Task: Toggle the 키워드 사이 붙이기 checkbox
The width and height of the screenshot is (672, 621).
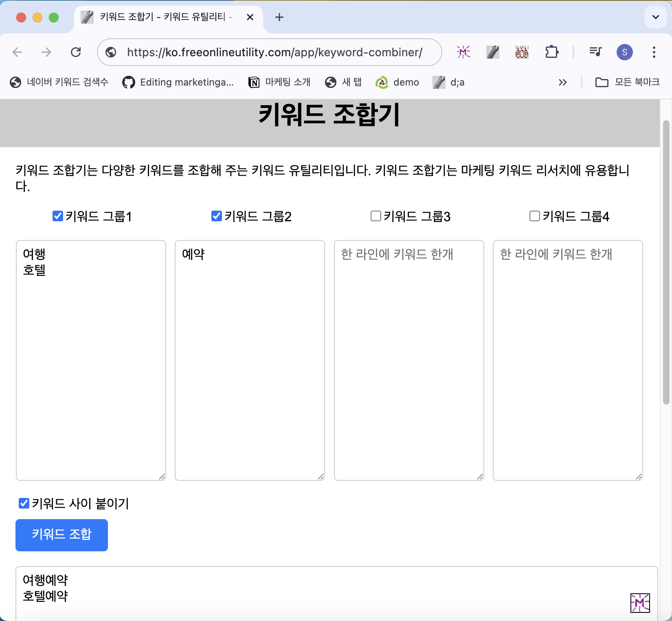Action: 24,503
